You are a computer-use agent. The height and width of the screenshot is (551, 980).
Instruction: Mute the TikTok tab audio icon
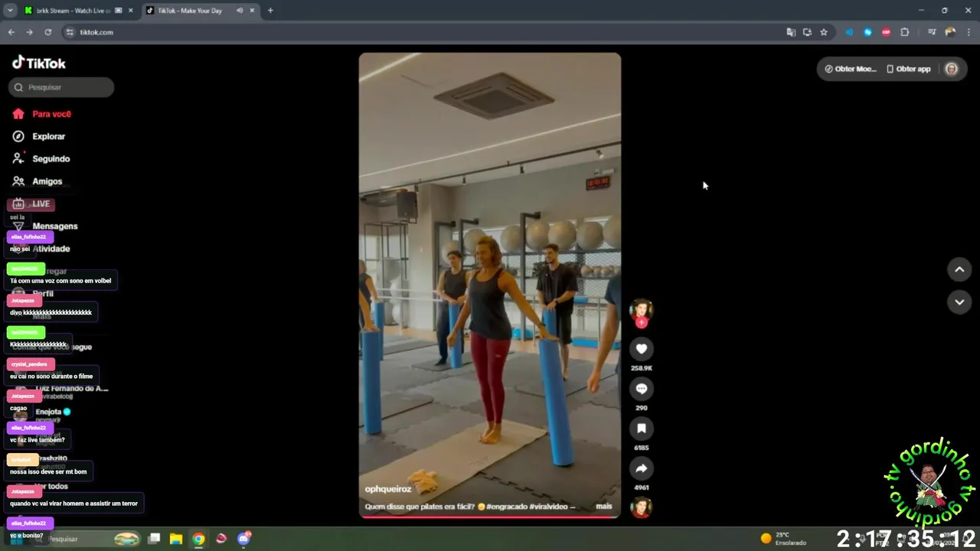point(240,11)
